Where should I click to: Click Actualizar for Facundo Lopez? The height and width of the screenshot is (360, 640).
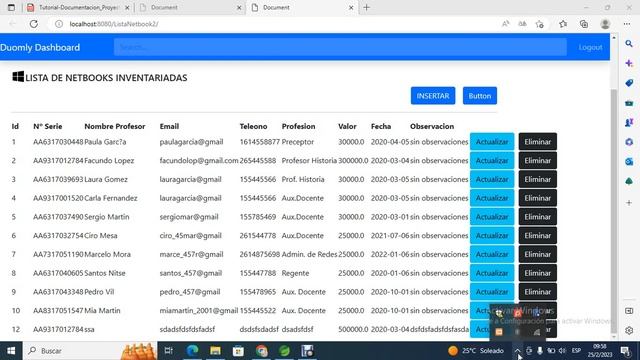(492, 160)
